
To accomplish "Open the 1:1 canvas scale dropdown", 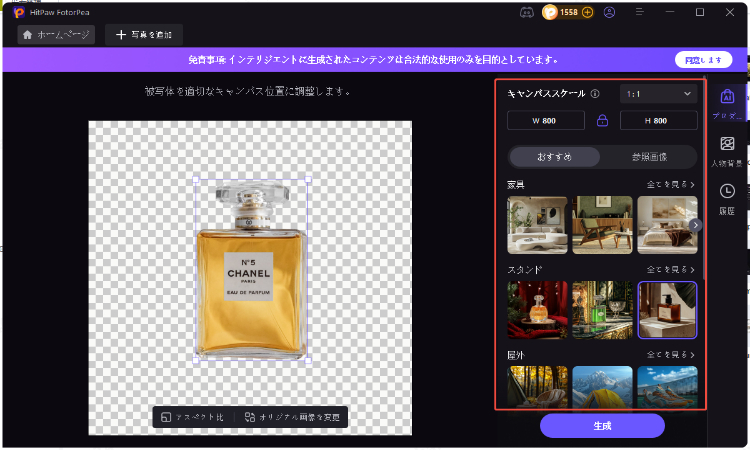I will pyautogui.click(x=658, y=94).
